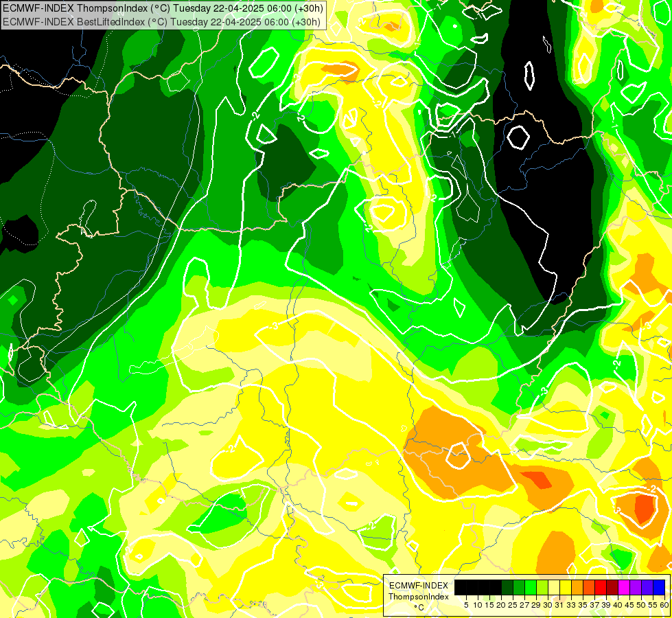Click the legend tick label '20'
672x618 pixels.
click(501, 605)
